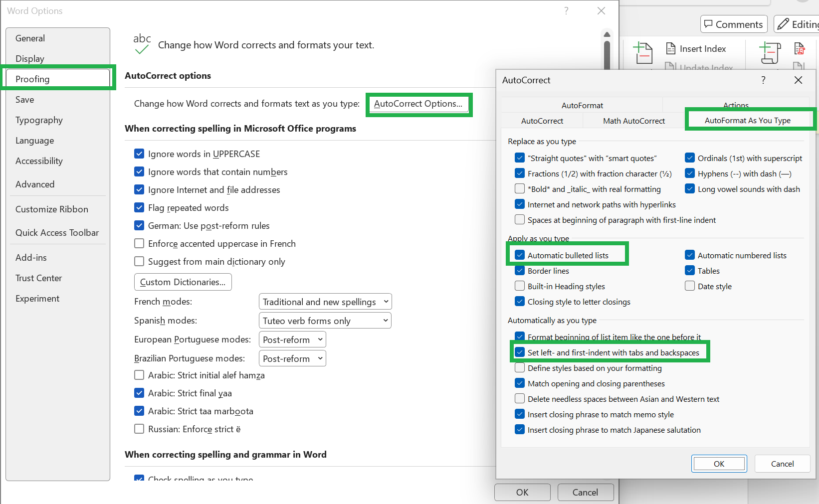
Task: Open Brazilian Portuguese modes dropdown
Action: [x=292, y=358]
